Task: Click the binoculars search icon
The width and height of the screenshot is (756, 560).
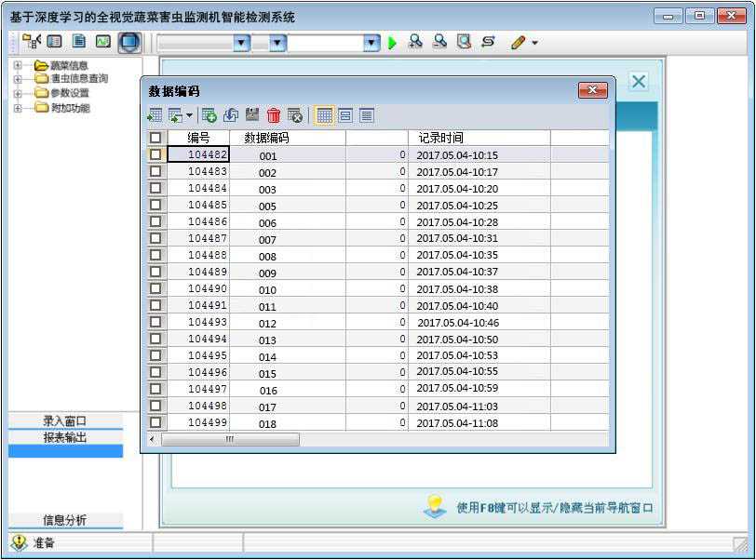Action: click(x=416, y=43)
